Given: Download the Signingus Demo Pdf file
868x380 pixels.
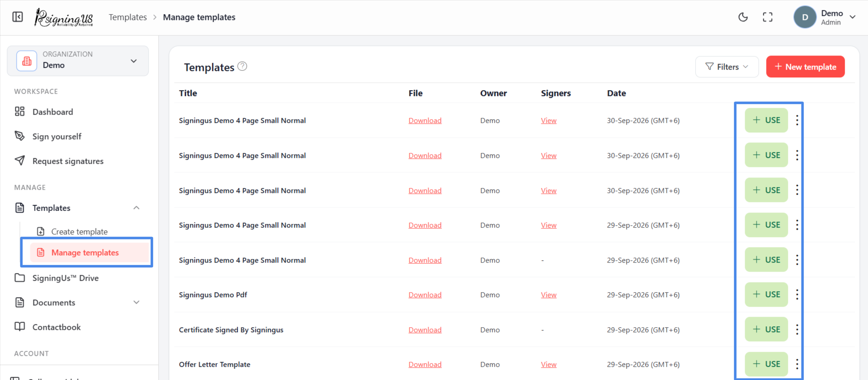Looking at the screenshot, I should click(425, 294).
